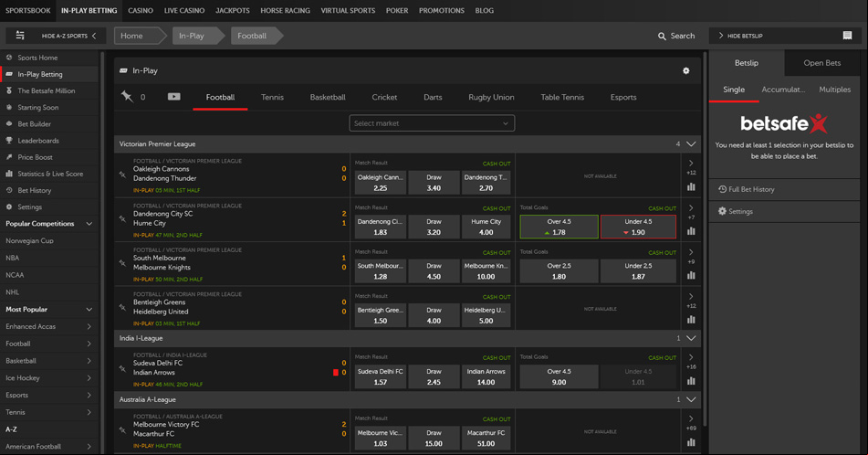Open statistics chart for Dandenong City match
Viewport: 868px width, 455px height.
click(691, 231)
